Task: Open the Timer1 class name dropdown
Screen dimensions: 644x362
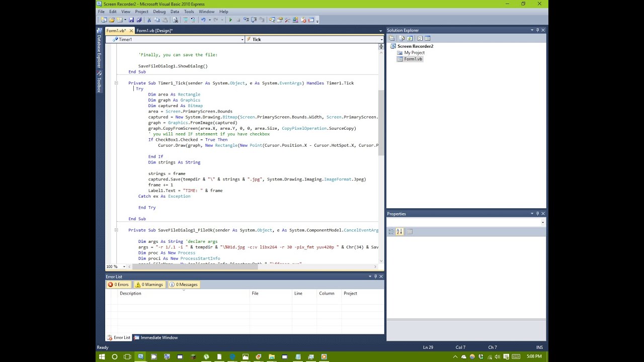Action: pyautogui.click(x=242, y=39)
